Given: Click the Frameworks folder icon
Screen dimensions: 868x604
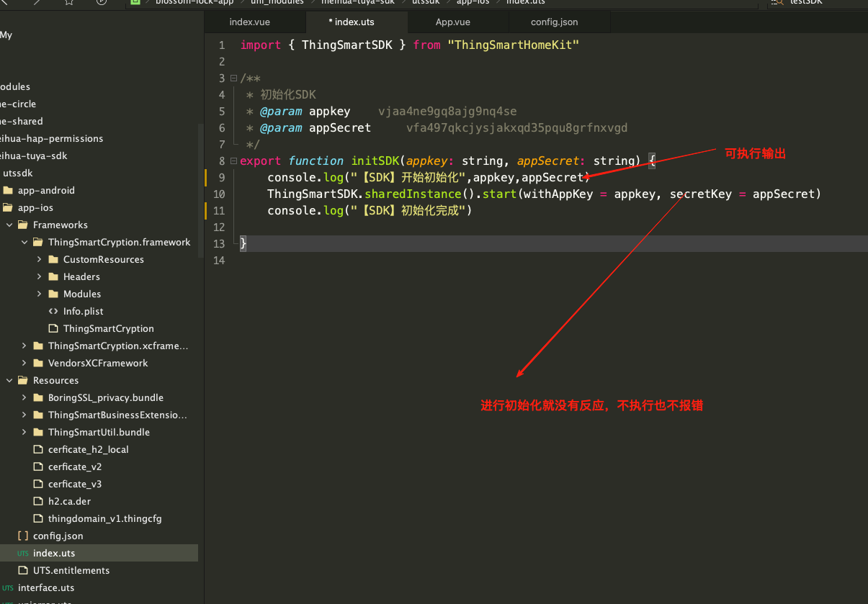Looking at the screenshot, I should (22, 225).
